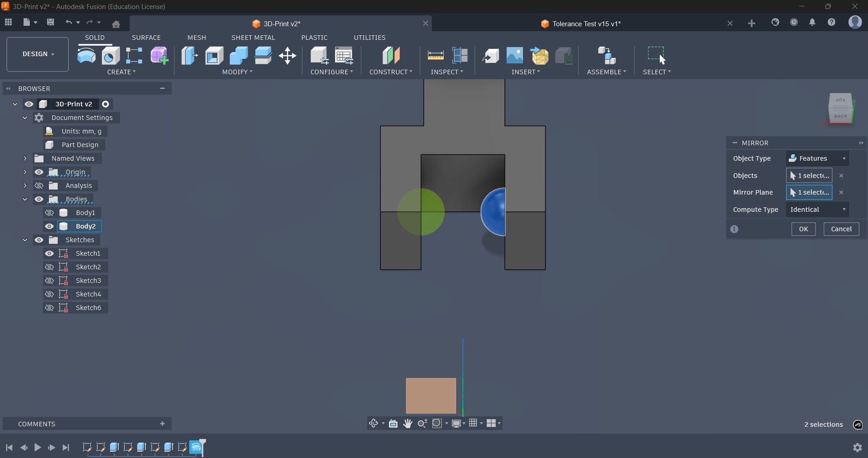The width and height of the screenshot is (868, 458).
Task: Toggle visibility of the Bodies folder
Action: [39, 199]
